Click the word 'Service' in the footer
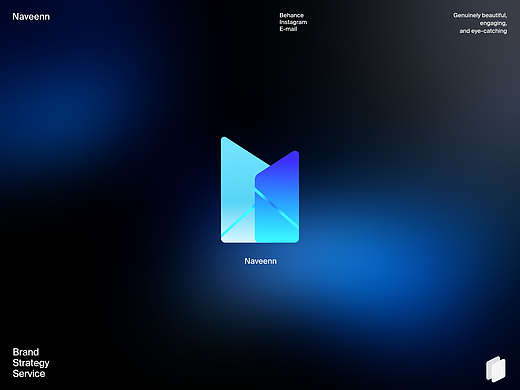520x390 pixels. [x=29, y=374]
